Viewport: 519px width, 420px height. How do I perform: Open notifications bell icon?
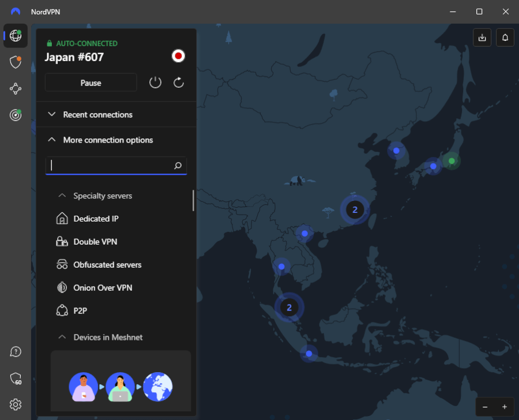click(505, 37)
